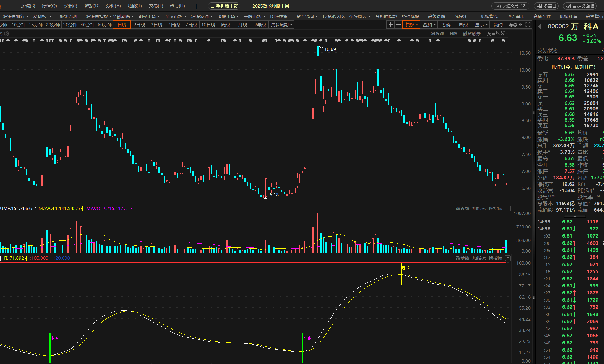Open the 多窗口 multi-window layout
The width and height of the screenshot is (604, 364).
[546, 6]
